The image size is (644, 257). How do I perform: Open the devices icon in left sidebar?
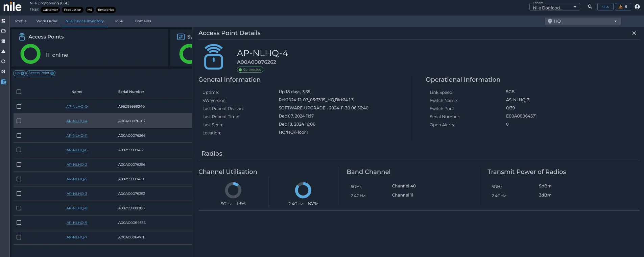click(x=3, y=31)
